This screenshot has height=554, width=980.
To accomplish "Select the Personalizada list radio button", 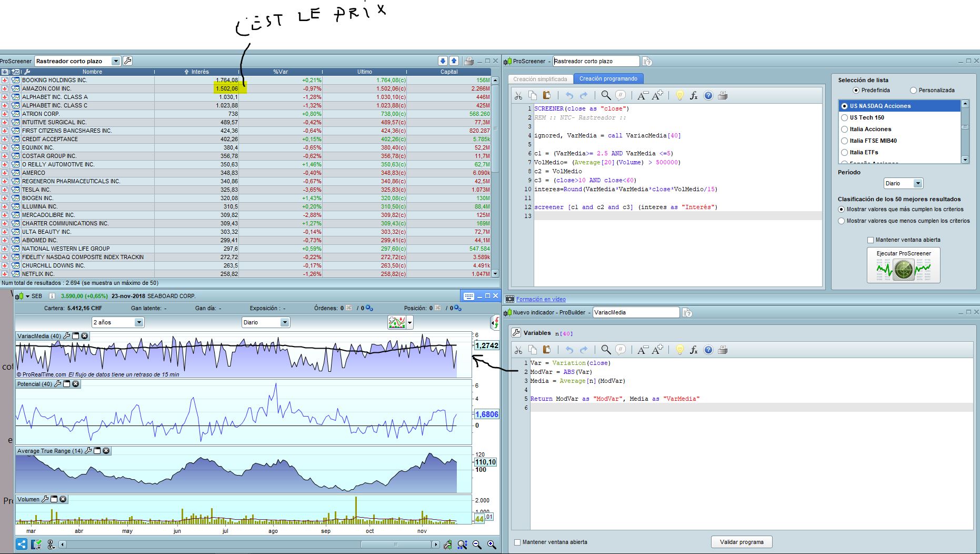I will (913, 90).
